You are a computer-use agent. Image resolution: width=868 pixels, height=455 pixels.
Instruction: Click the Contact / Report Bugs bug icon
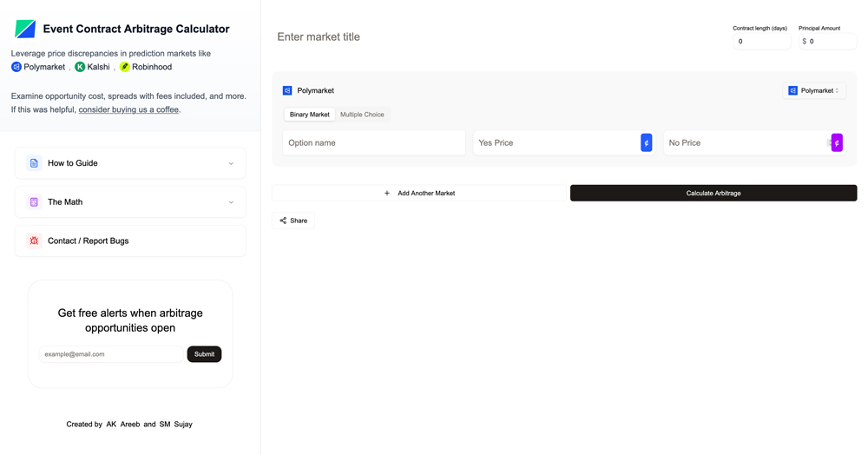(34, 241)
